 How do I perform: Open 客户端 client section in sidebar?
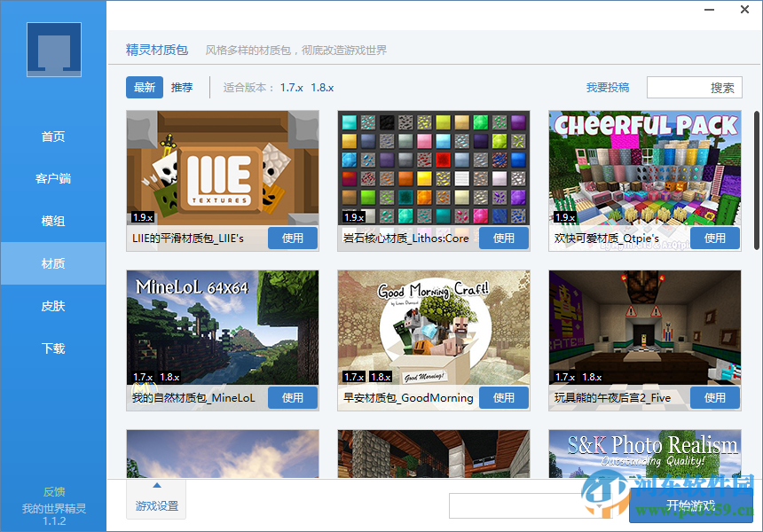(x=52, y=178)
